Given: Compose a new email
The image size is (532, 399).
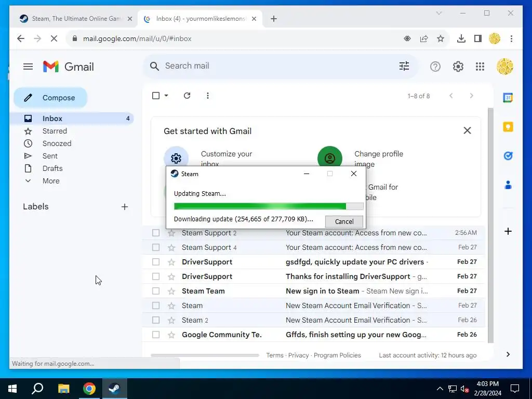Looking at the screenshot, I should [x=50, y=98].
